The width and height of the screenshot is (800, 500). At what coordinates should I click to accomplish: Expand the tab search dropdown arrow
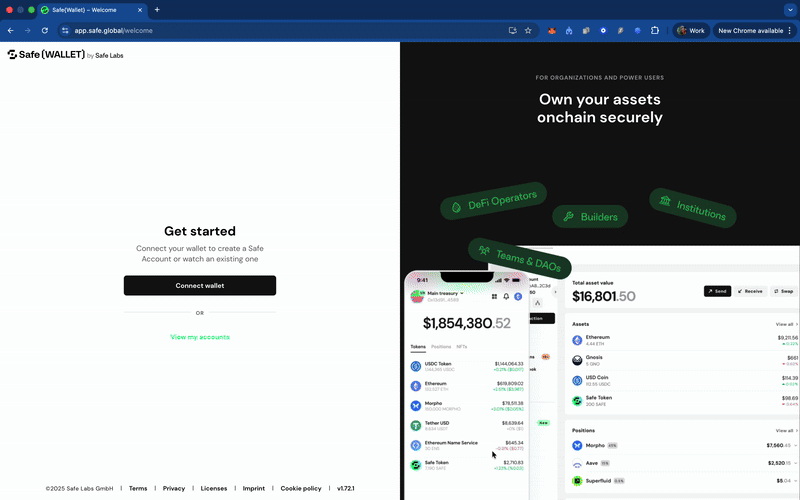point(789,10)
